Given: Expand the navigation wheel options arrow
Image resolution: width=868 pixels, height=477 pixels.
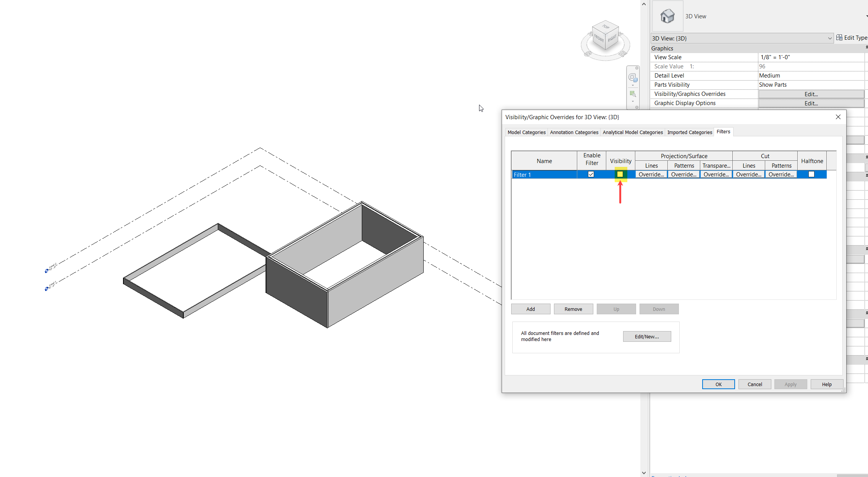Looking at the screenshot, I should [633, 85].
